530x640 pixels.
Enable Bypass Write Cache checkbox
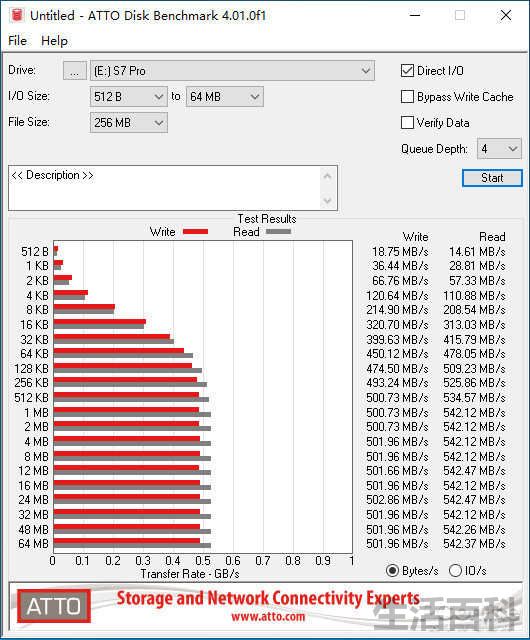[407, 97]
